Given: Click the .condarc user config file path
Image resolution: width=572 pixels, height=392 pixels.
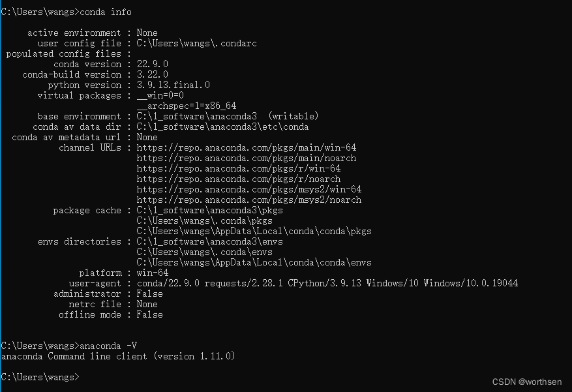Looking at the screenshot, I should tap(196, 44).
